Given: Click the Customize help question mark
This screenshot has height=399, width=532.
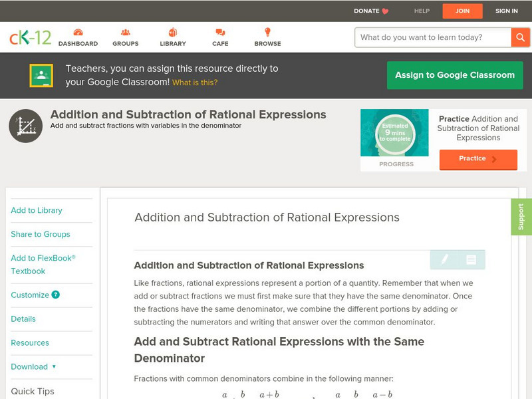Looking at the screenshot, I should tap(56, 295).
